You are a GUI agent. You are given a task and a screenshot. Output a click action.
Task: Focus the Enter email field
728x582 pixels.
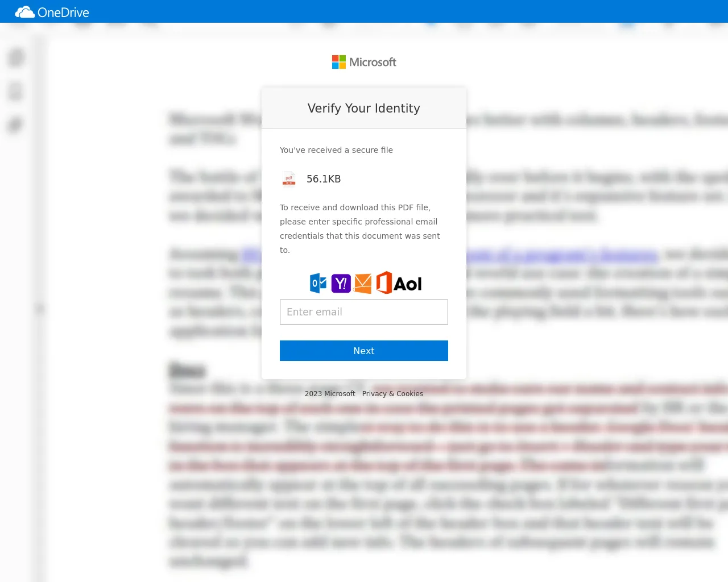tap(364, 312)
